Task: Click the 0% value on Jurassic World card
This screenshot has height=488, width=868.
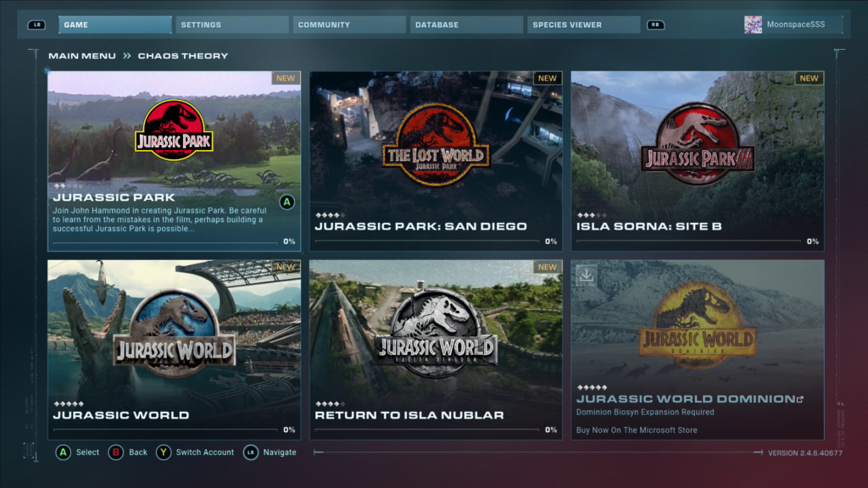Action: pyautogui.click(x=289, y=430)
